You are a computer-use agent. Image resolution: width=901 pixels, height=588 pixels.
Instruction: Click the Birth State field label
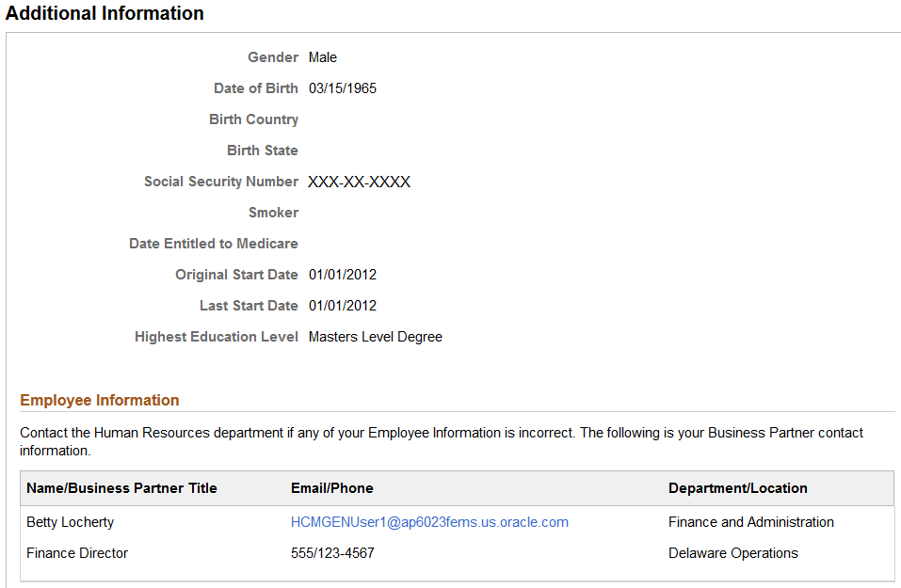(262, 151)
